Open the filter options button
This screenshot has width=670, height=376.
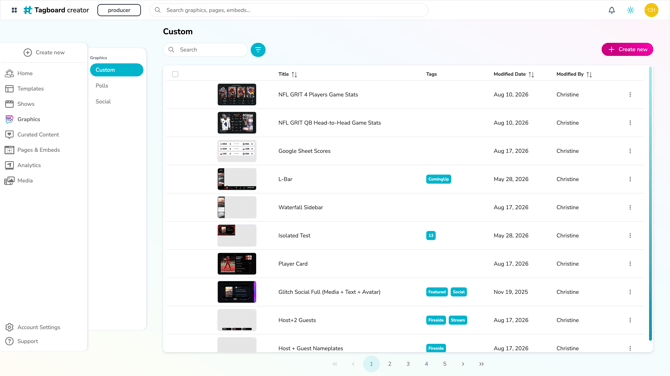258,50
